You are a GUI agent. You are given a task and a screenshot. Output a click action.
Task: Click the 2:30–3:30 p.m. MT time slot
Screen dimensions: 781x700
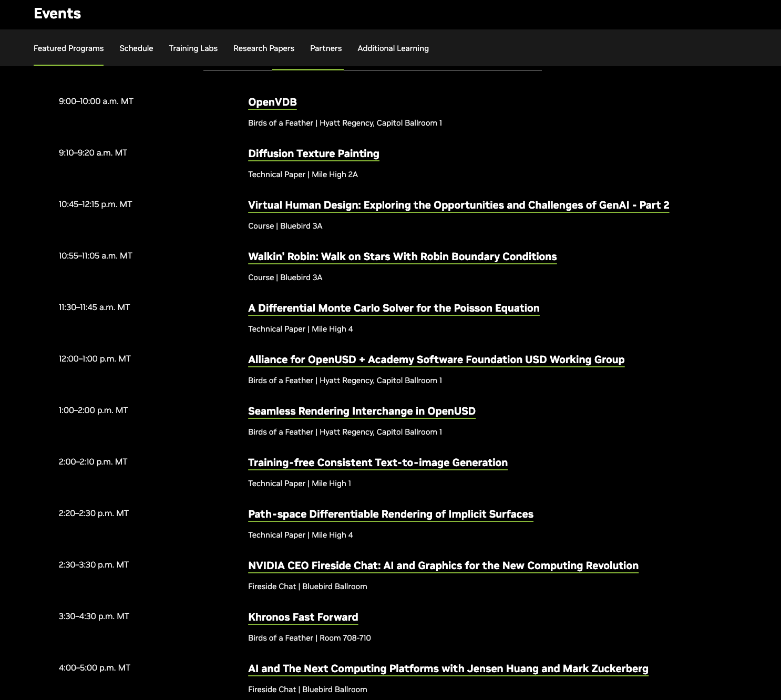pos(94,565)
